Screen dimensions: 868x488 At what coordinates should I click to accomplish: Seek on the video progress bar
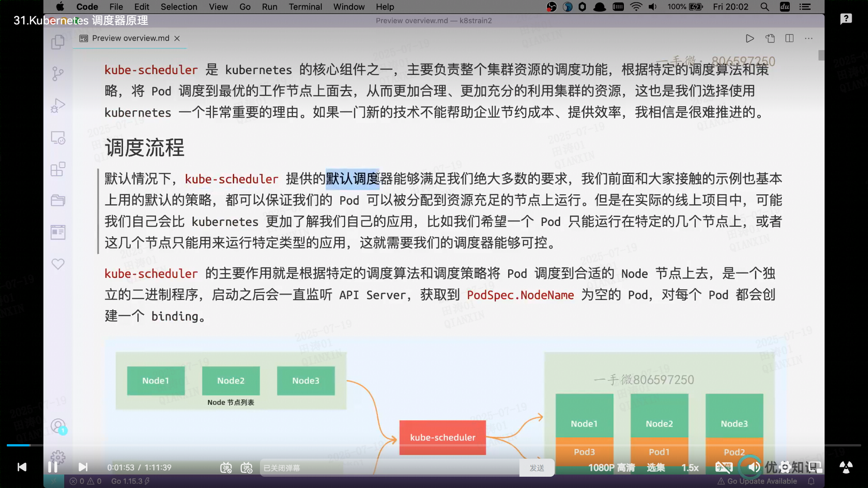[x=434, y=445]
